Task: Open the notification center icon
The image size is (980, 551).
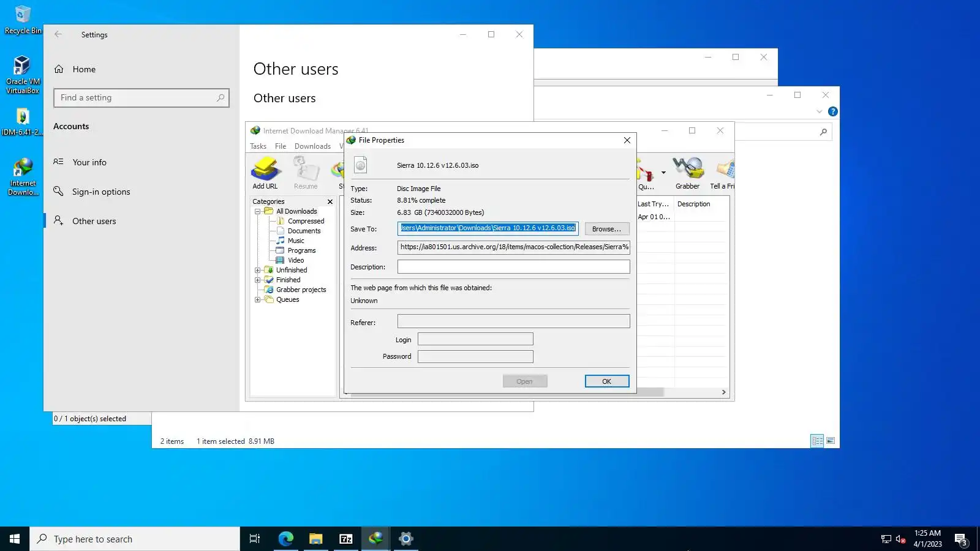Action: (960, 539)
